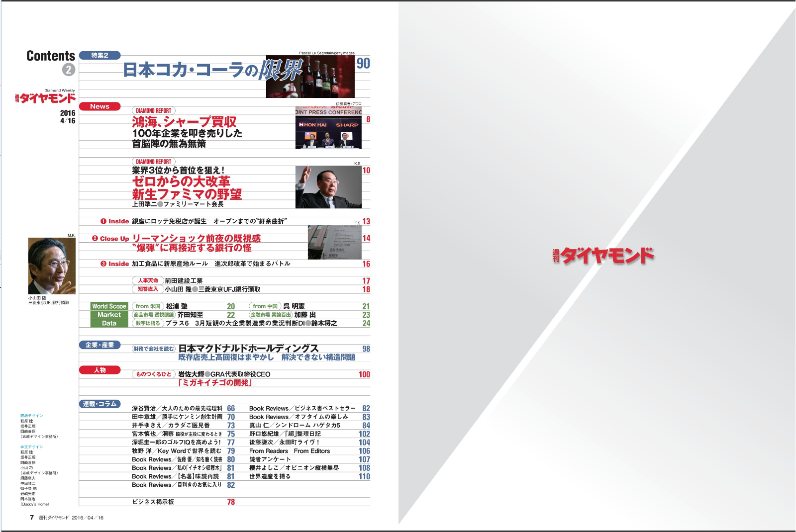Click page number 90 beside Coca-Cola feature

tap(363, 63)
